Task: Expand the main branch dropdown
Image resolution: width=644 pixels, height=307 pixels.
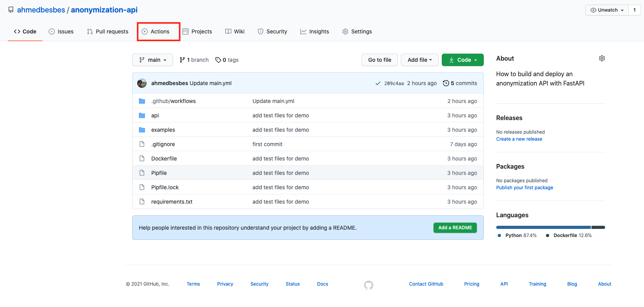Action: coord(152,60)
